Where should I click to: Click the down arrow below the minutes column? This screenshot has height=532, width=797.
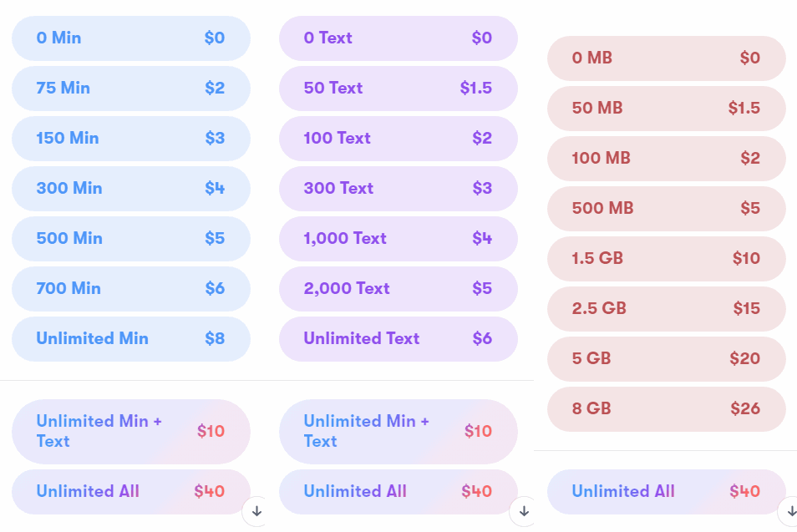pos(256,511)
